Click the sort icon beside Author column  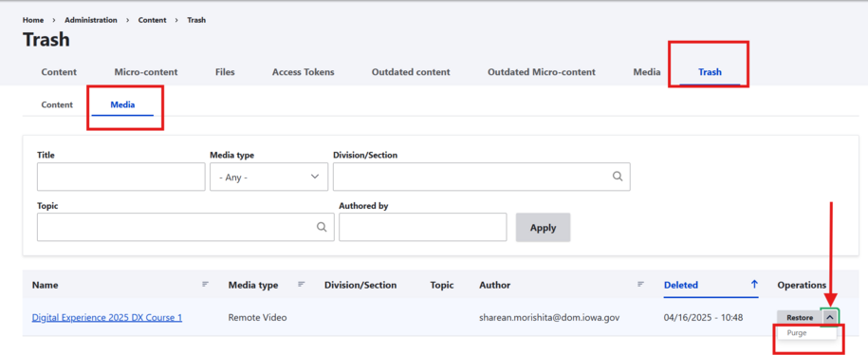coord(640,284)
